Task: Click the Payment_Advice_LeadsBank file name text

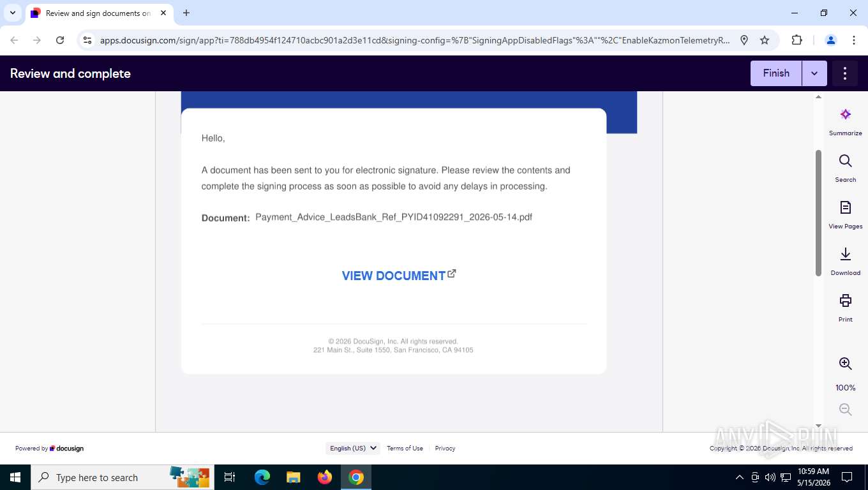Action: point(394,217)
